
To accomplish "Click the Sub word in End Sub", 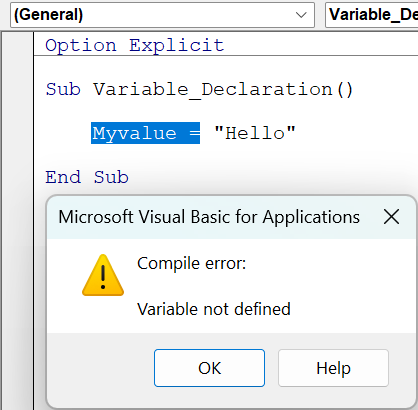I will click(111, 177).
